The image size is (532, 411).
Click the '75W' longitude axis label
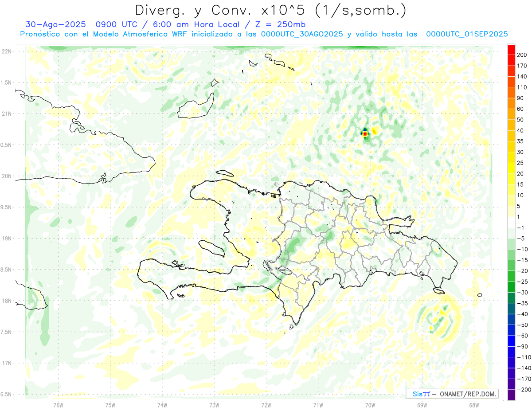tap(110, 405)
